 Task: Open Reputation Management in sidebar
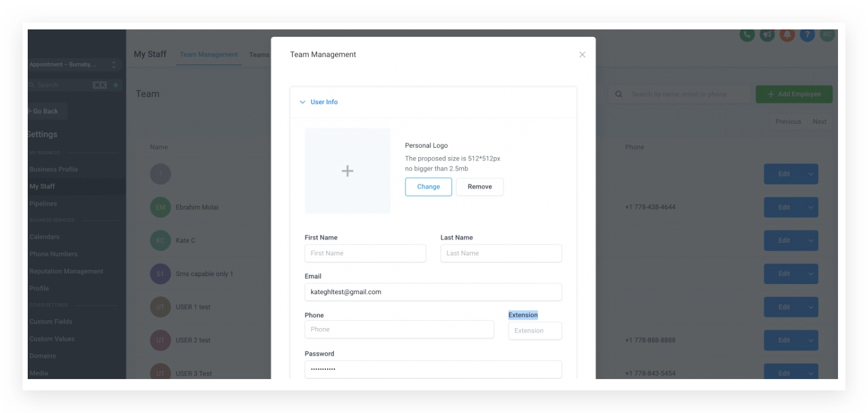(66, 272)
